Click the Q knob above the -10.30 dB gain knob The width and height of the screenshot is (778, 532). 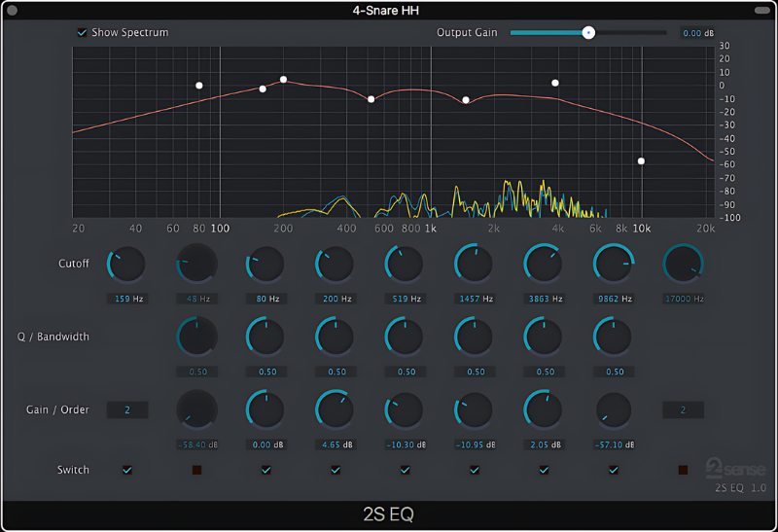point(405,337)
